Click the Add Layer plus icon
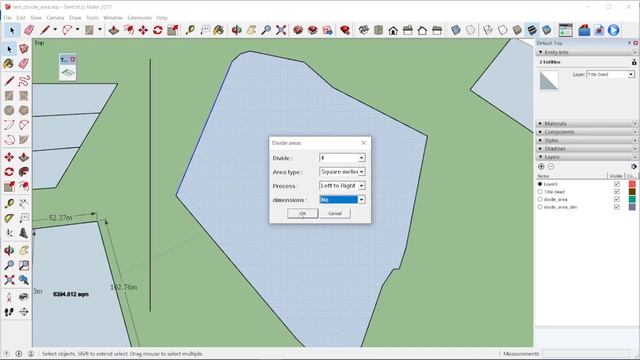The height and width of the screenshot is (360, 640). (541, 167)
